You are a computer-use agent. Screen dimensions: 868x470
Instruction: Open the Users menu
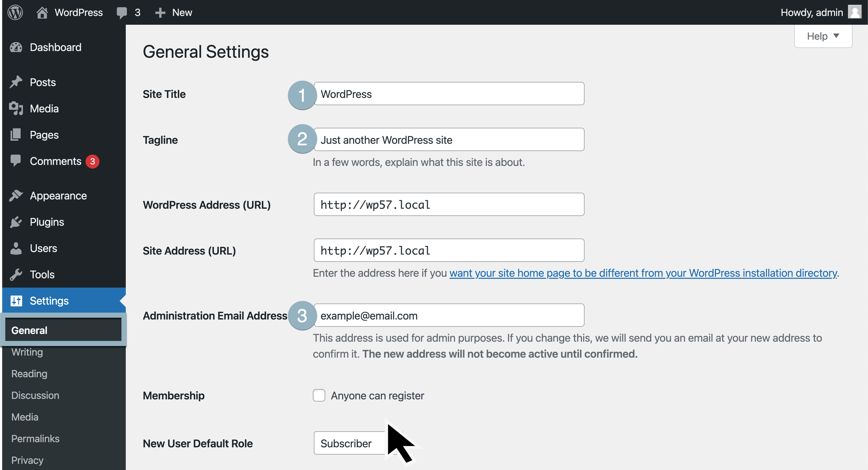[x=43, y=248]
